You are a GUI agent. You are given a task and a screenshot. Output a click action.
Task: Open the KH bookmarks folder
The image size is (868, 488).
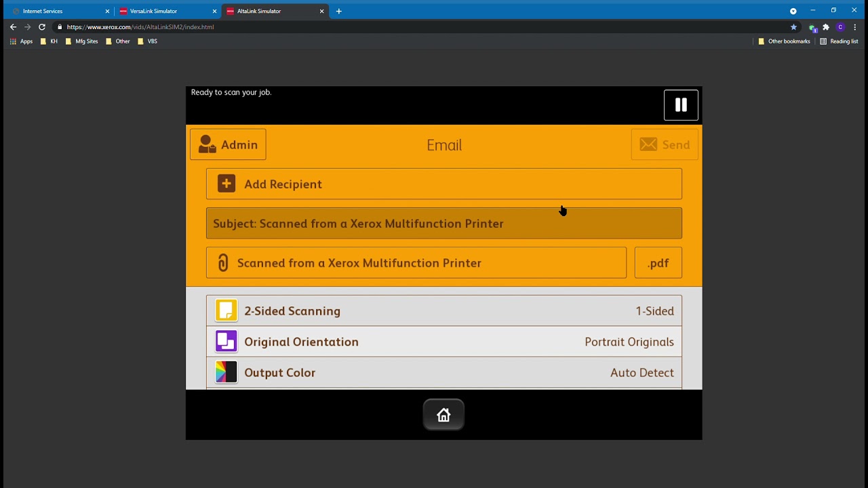point(49,41)
